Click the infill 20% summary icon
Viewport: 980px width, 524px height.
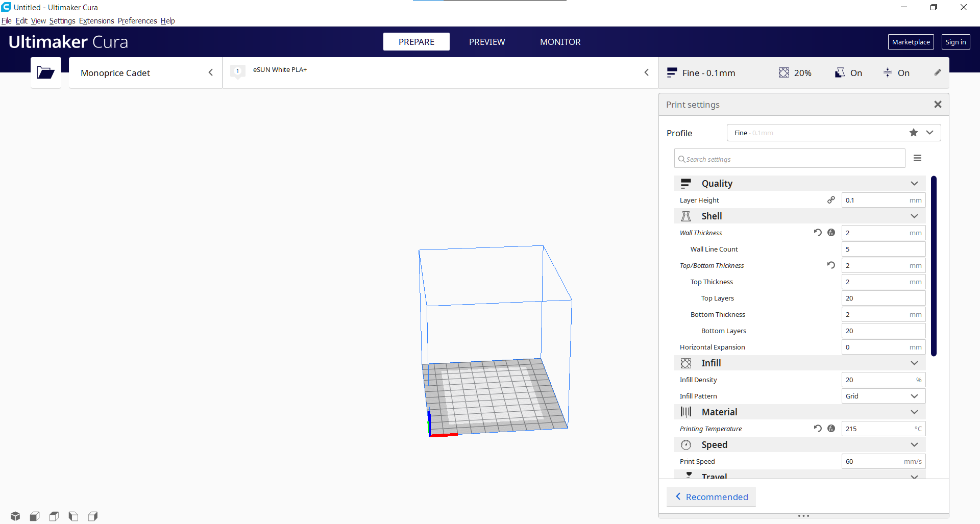(784, 72)
